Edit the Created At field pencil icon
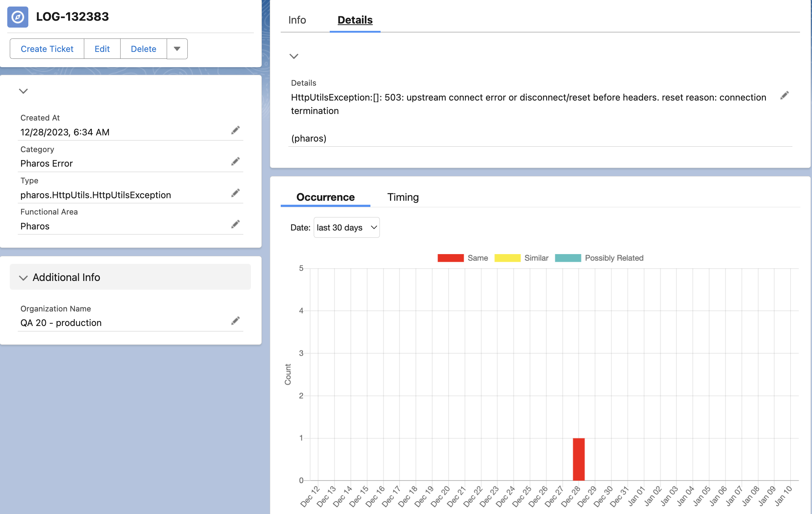 tap(236, 130)
